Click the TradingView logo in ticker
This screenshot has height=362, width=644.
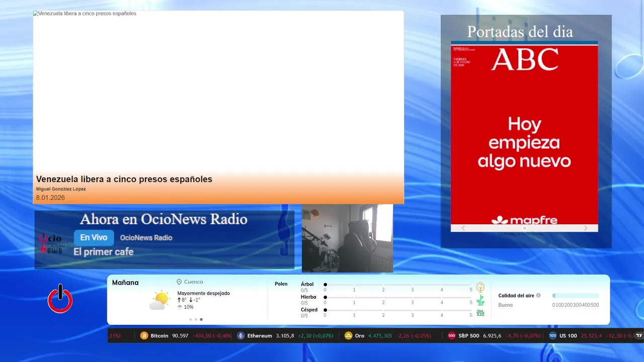pos(639,335)
